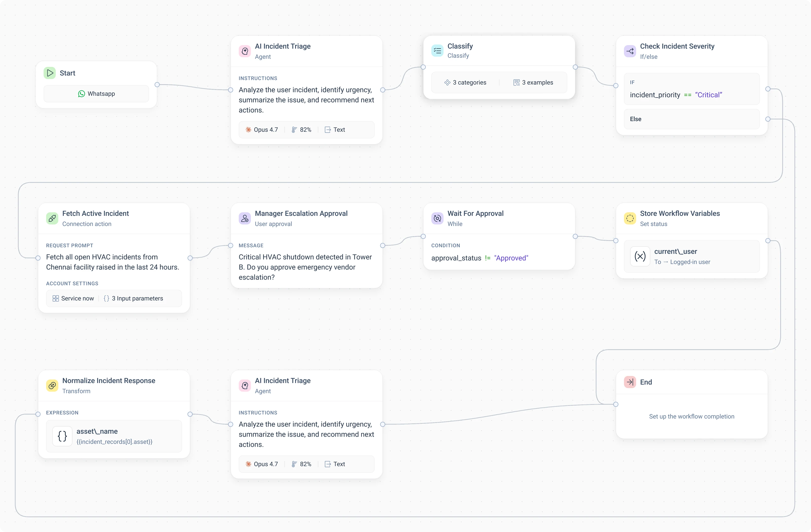Image resolution: width=811 pixels, height=532 pixels.
Task: Click the Normalize Incident Response transform icon
Action: pos(52,386)
